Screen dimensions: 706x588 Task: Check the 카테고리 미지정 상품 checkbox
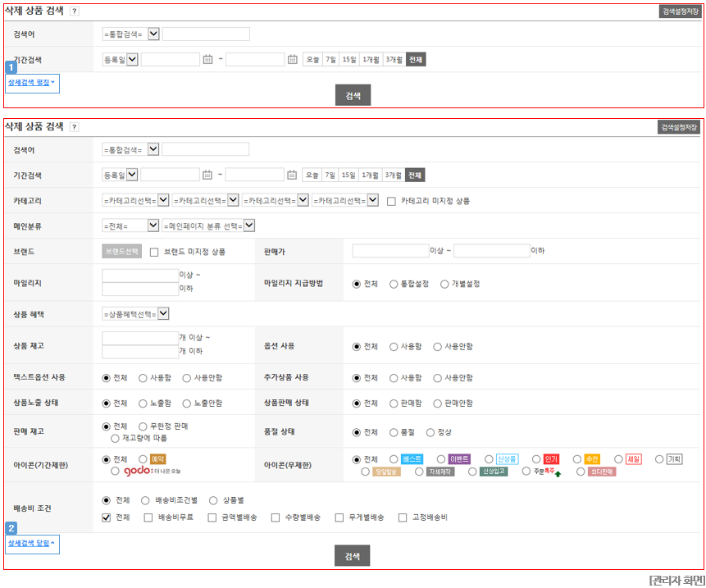(391, 201)
